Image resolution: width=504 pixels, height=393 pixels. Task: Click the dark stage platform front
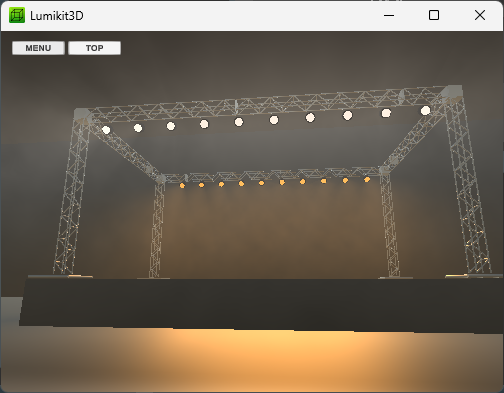tap(260, 304)
